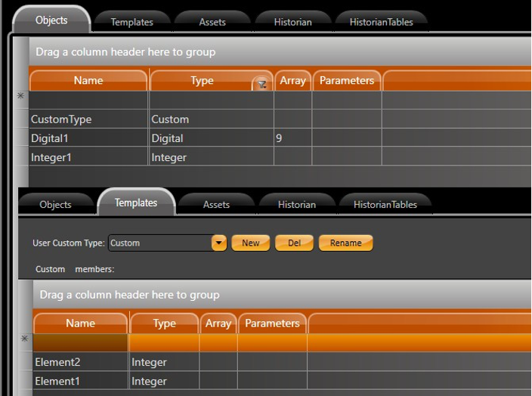
Task: Click the Array cell containing 9
Action: (292, 138)
